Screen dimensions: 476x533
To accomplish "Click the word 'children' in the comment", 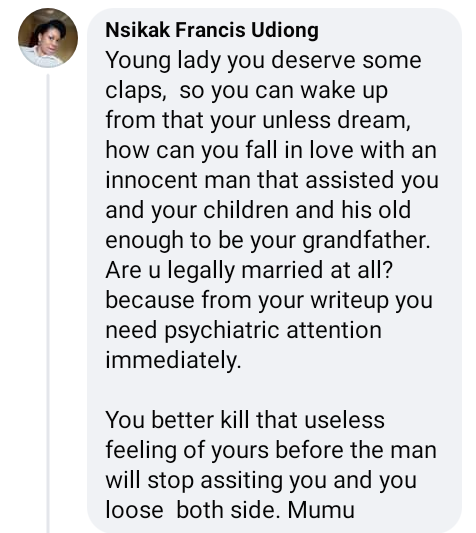I will pyautogui.click(x=246, y=210).
